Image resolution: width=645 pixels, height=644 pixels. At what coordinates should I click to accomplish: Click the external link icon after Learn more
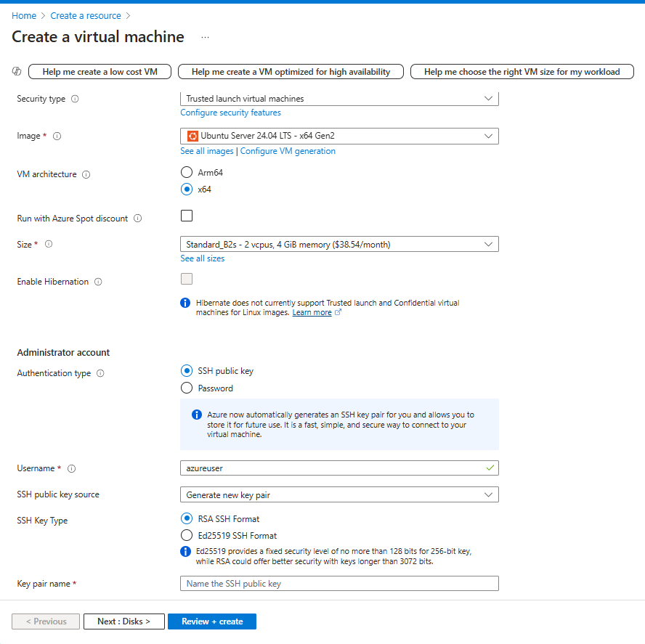point(338,312)
